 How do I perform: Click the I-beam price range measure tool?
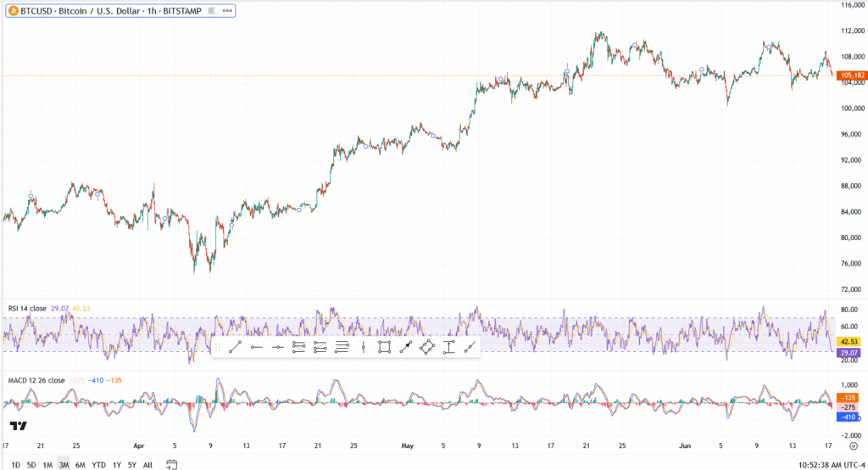[x=448, y=347]
